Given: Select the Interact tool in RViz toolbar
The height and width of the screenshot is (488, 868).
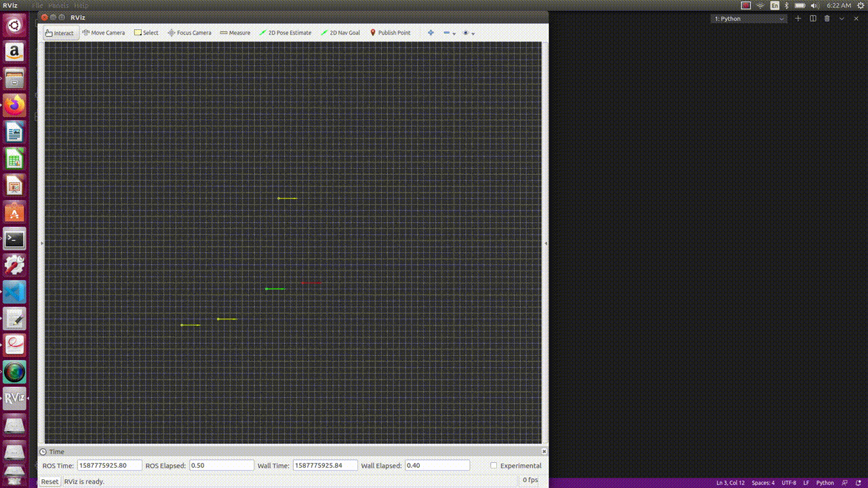Looking at the screenshot, I should (x=60, y=33).
